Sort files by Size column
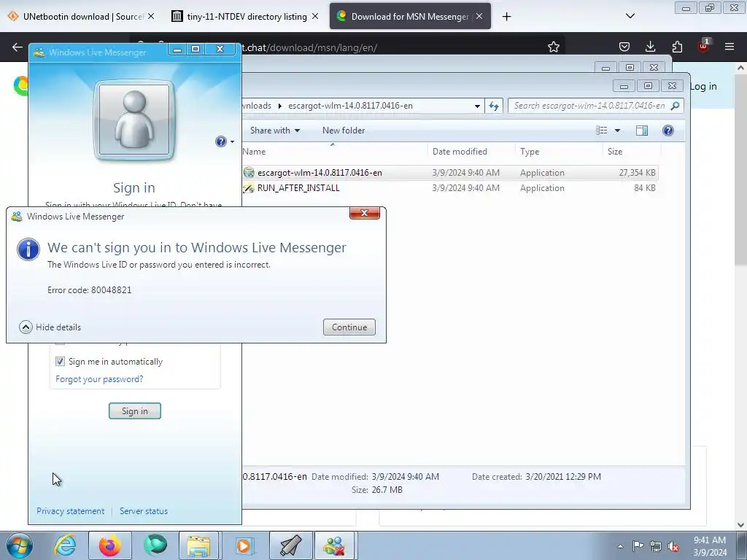 coord(615,152)
